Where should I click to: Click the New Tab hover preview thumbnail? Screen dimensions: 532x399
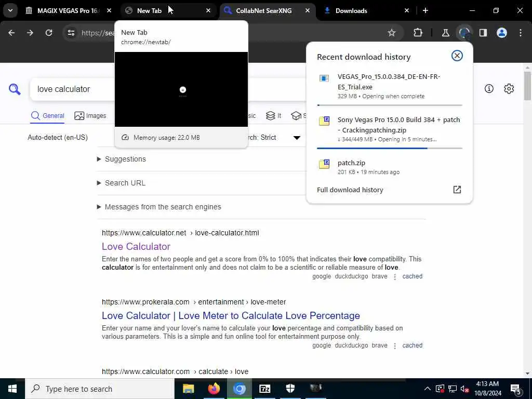[181, 89]
